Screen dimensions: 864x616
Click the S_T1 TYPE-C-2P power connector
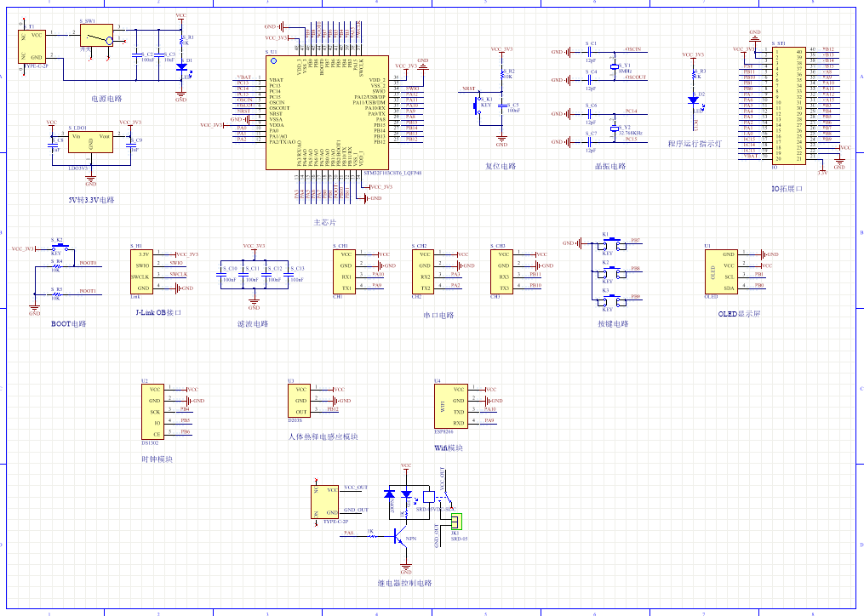(32, 47)
